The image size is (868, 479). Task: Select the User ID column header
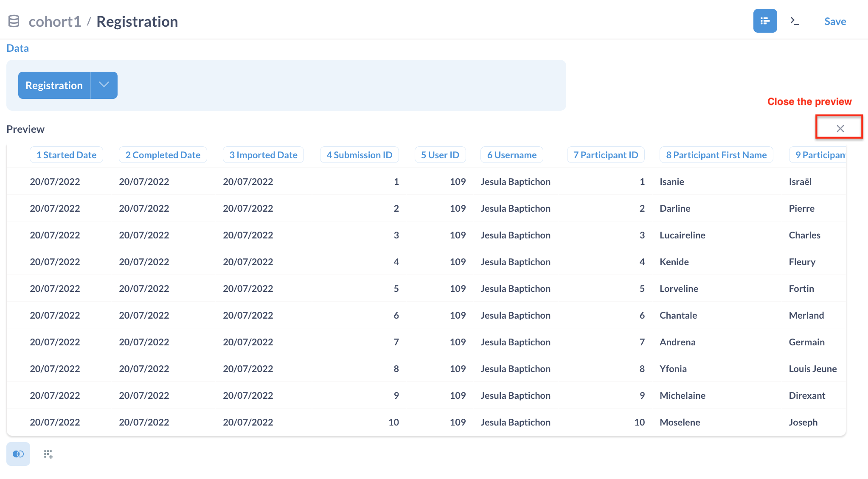[440, 154]
